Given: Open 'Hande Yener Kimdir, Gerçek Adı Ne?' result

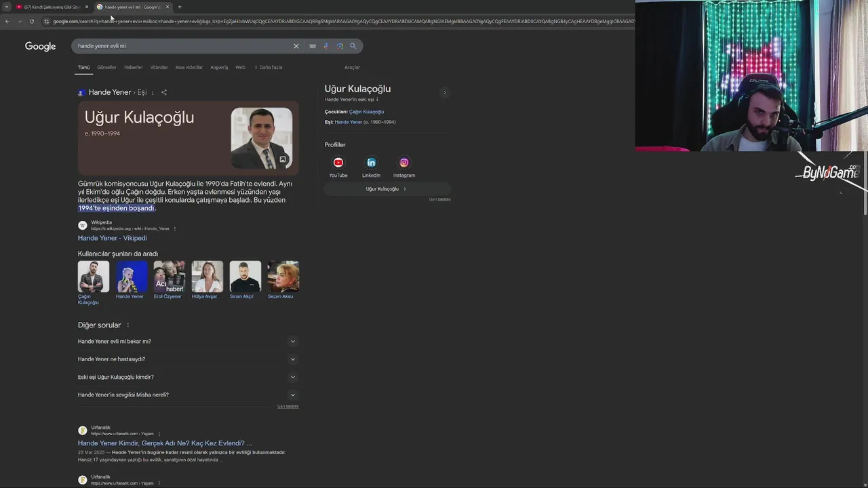Looking at the screenshot, I should [x=165, y=443].
